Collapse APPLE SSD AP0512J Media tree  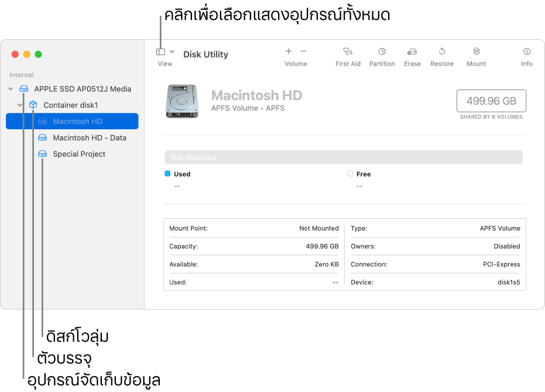pyautogui.click(x=11, y=89)
